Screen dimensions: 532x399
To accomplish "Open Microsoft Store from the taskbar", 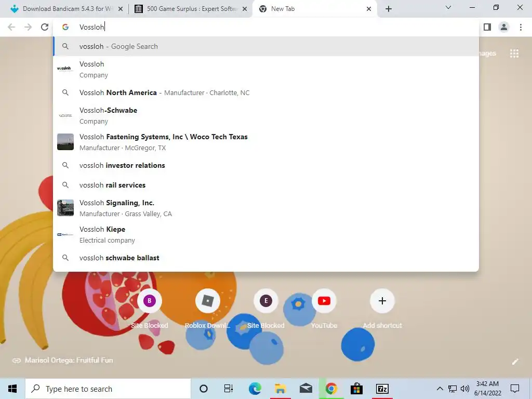I will tap(356, 389).
